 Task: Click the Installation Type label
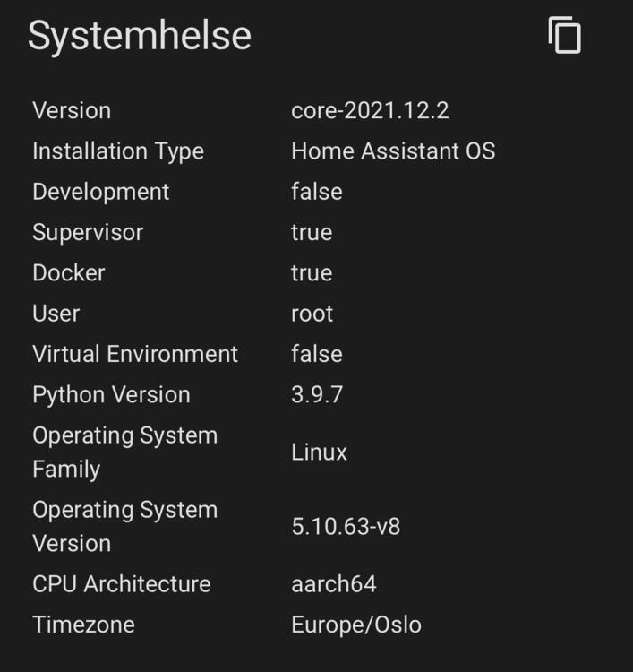[x=118, y=151]
